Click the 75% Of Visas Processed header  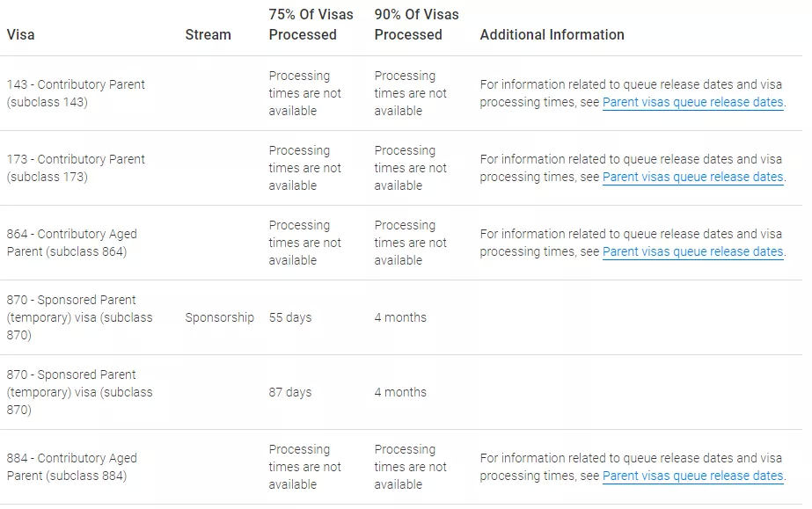[x=311, y=25]
